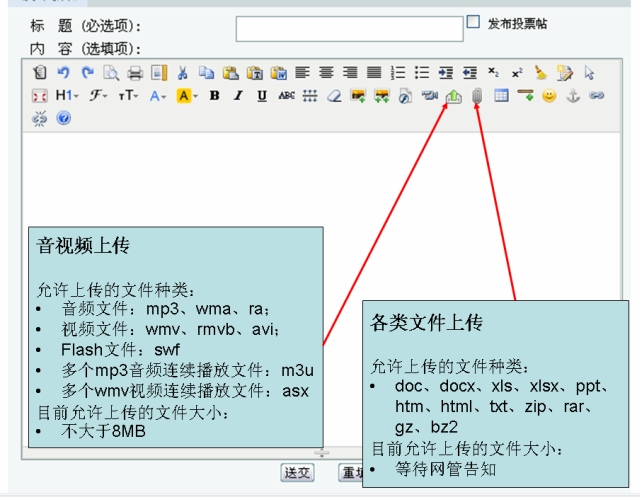The width and height of the screenshot is (640, 497).
Task: Click the 送交 submit button
Action: pyautogui.click(x=297, y=472)
